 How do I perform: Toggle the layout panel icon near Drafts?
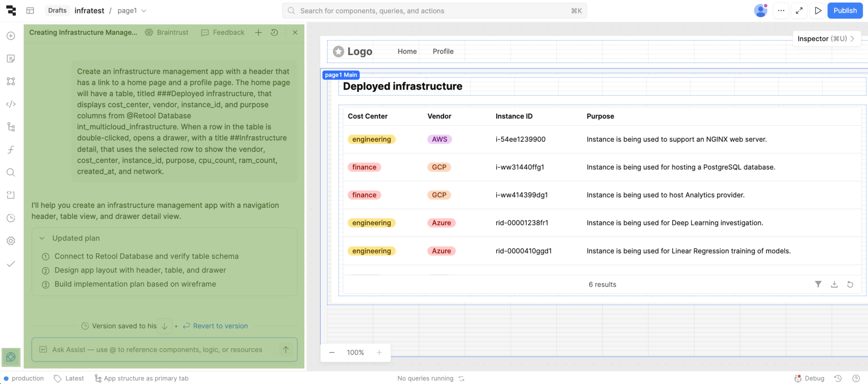point(30,11)
